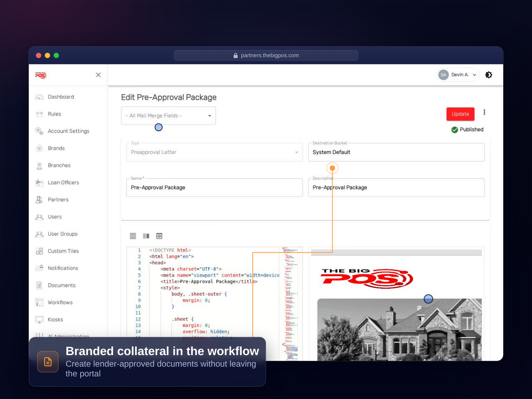This screenshot has width=532, height=399.
Task: Click the Name input field
Action: click(x=215, y=188)
